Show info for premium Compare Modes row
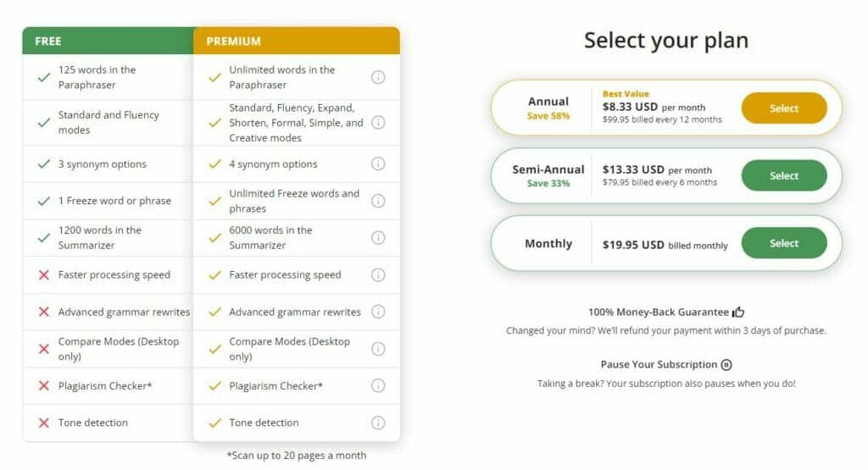The width and height of the screenshot is (868, 470). (378, 349)
